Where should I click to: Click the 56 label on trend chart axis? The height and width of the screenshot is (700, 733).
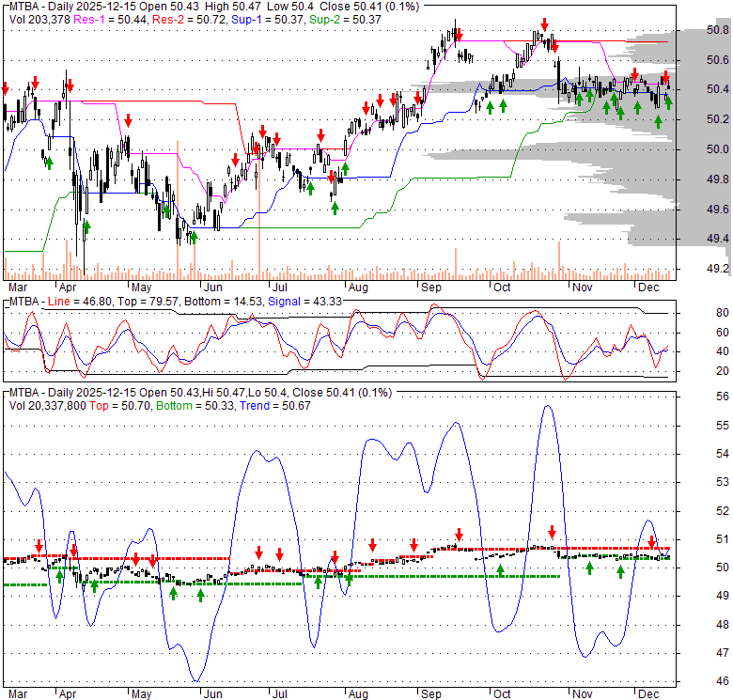pyautogui.click(x=723, y=397)
